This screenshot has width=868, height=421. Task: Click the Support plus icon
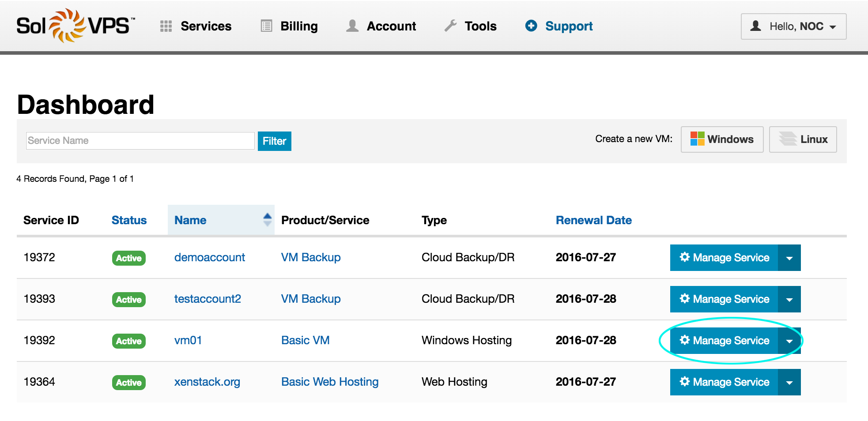(x=531, y=26)
